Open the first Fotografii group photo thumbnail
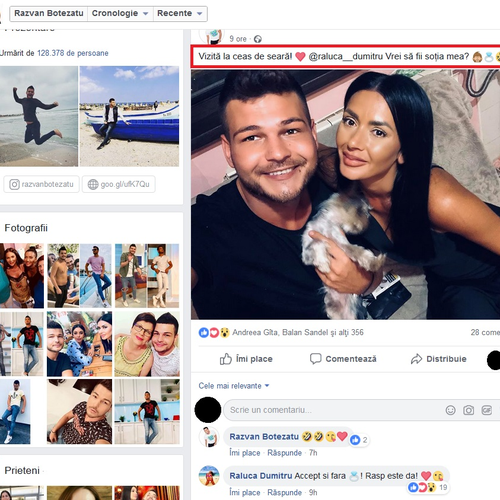500x500 pixels. click(x=22, y=276)
